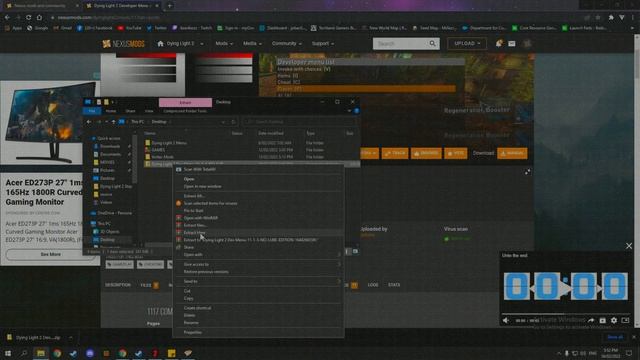The width and height of the screenshot is (640, 360).
Task: Expand the 'Open with' submenu
Action: (258, 254)
